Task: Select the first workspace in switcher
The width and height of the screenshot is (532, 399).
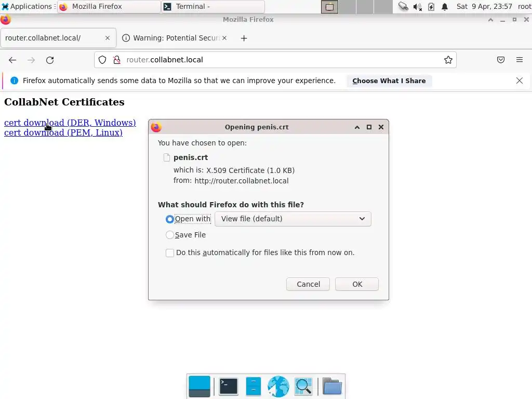Action: tap(329, 7)
